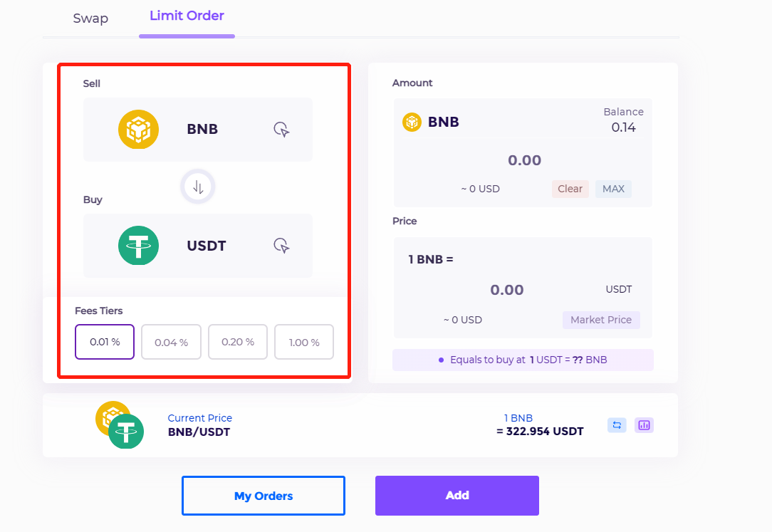Click the BNB/USDT pair logo near Current Price
The image size is (772, 532).
(120, 424)
